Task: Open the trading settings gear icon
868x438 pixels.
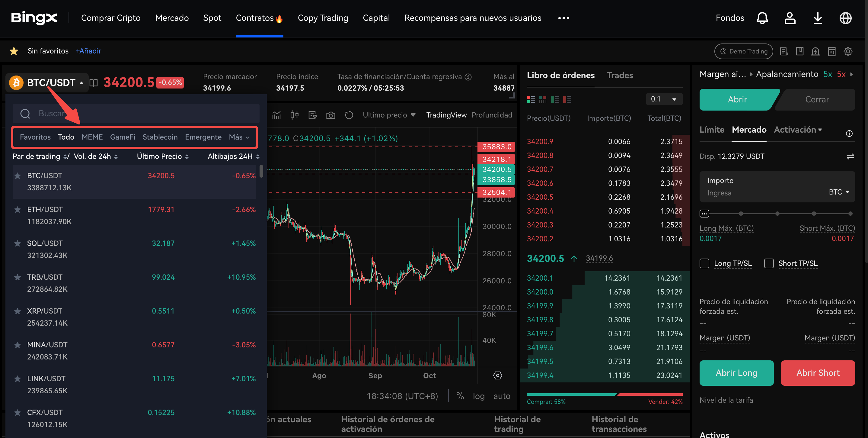Action: pyautogui.click(x=848, y=51)
